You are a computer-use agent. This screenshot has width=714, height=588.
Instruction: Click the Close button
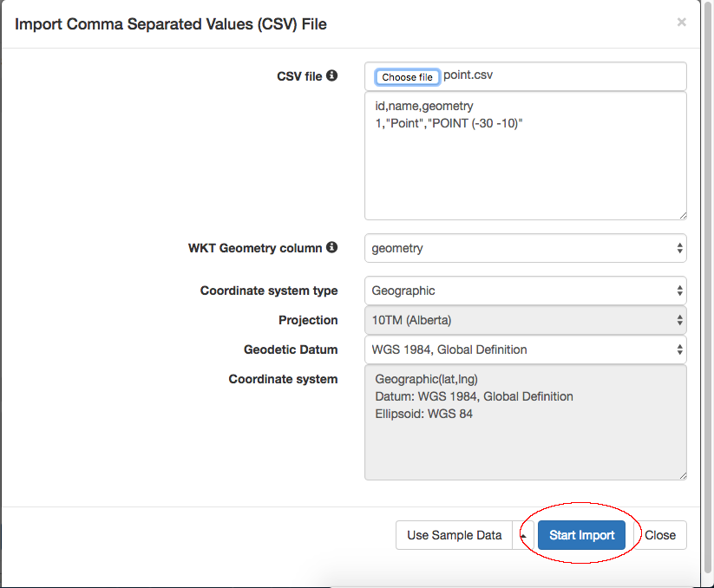click(x=662, y=535)
